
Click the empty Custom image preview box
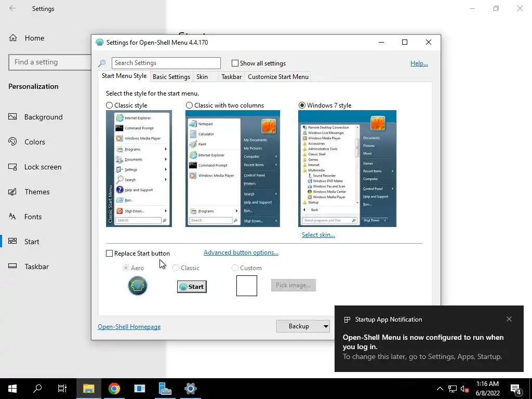(x=247, y=286)
